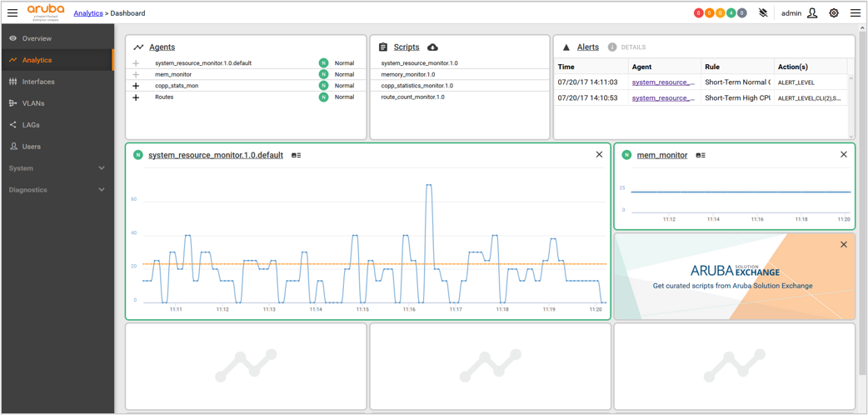Click system_resource_monitor.1.0.default graph title link
The height and width of the screenshot is (415, 868).
pyautogui.click(x=216, y=155)
